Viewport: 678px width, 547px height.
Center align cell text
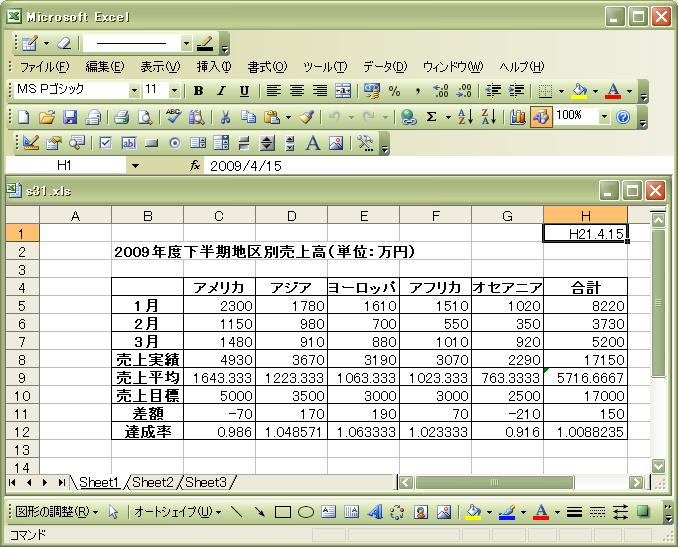(x=297, y=91)
